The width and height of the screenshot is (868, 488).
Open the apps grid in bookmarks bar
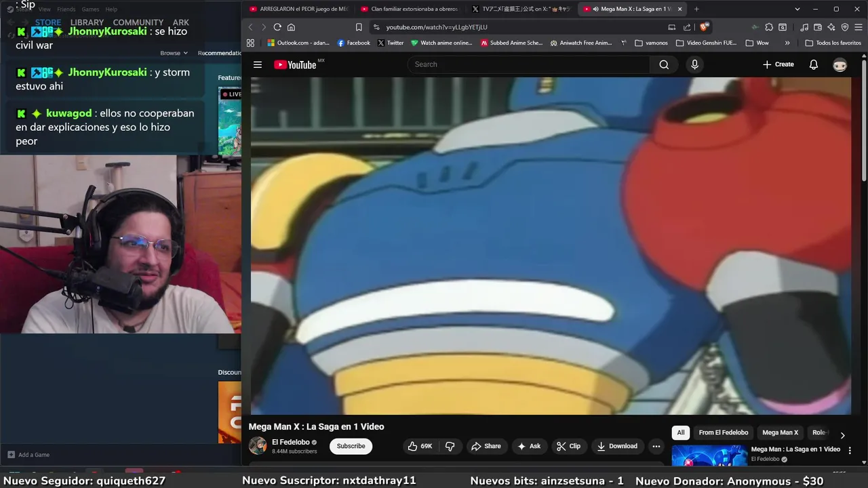point(250,43)
